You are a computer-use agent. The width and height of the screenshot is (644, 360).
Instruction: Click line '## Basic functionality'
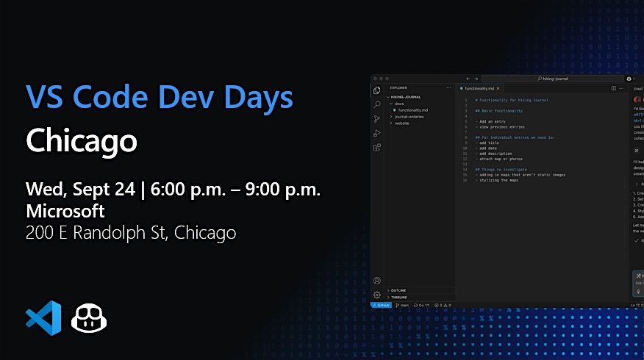coord(499,111)
